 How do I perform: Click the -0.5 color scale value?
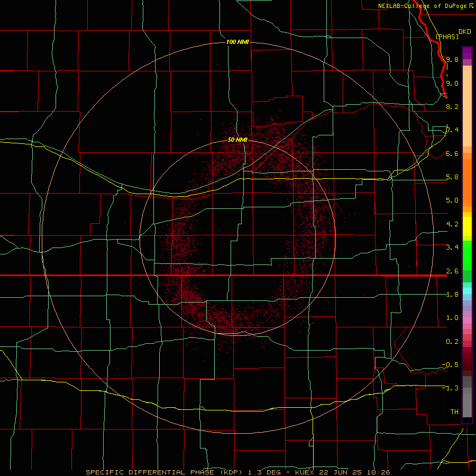pyautogui.click(x=450, y=365)
